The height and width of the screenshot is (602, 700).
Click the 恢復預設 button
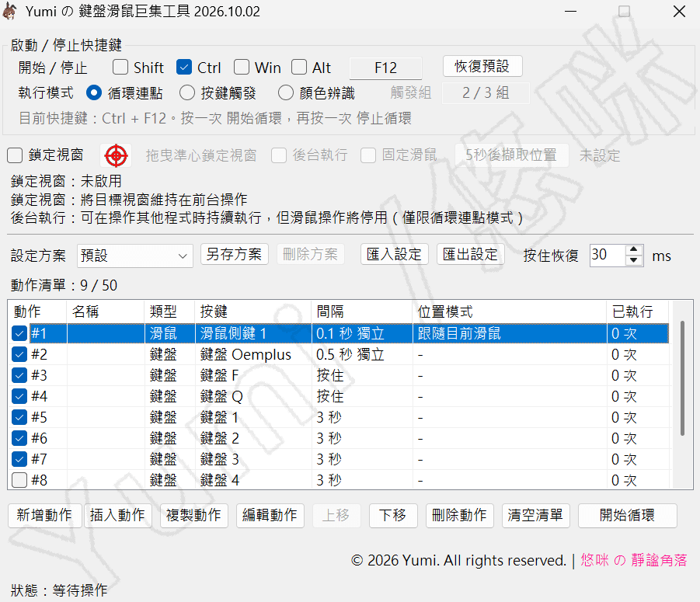(482, 67)
